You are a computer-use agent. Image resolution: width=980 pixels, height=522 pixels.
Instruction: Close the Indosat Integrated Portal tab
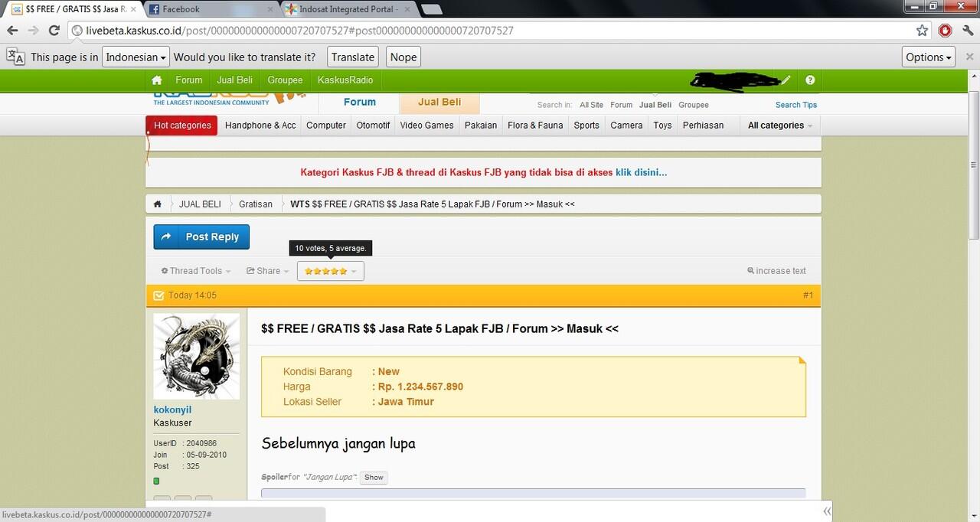(x=407, y=9)
